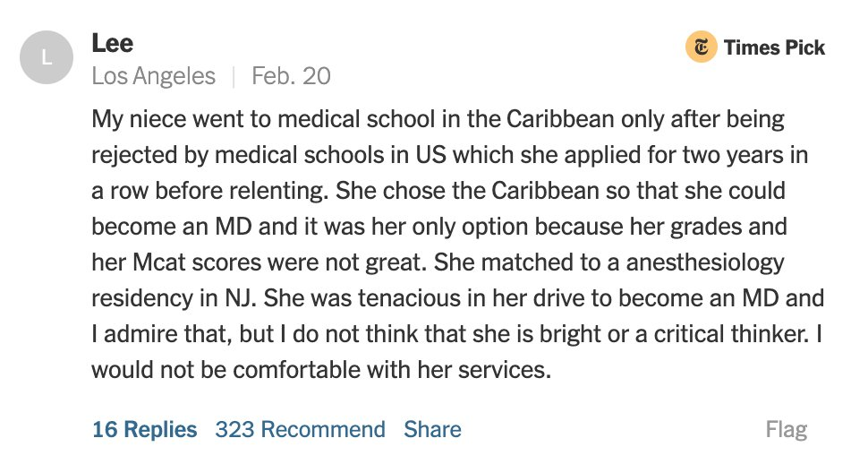Select the 'Feb. 20' comment date
Screen dimensions: 868x464
pyautogui.click(x=291, y=76)
